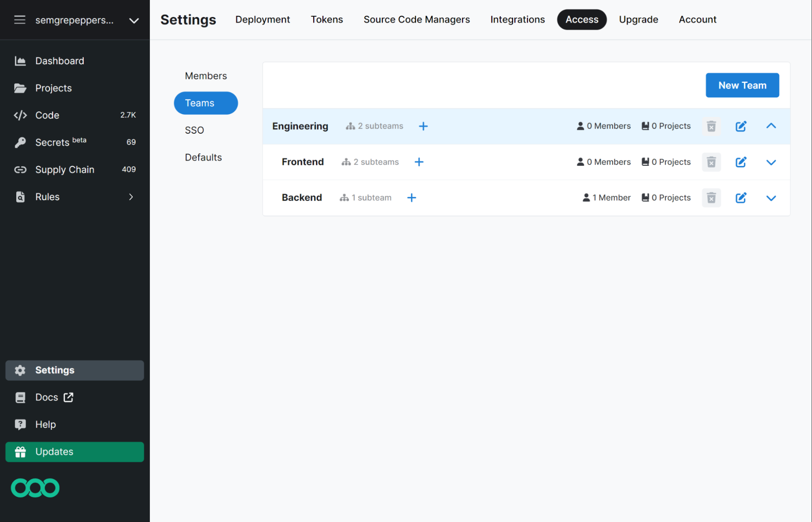Viewport: 812px width, 522px height.
Task: Select the Projects icon in sidebar
Action: coord(20,88)
